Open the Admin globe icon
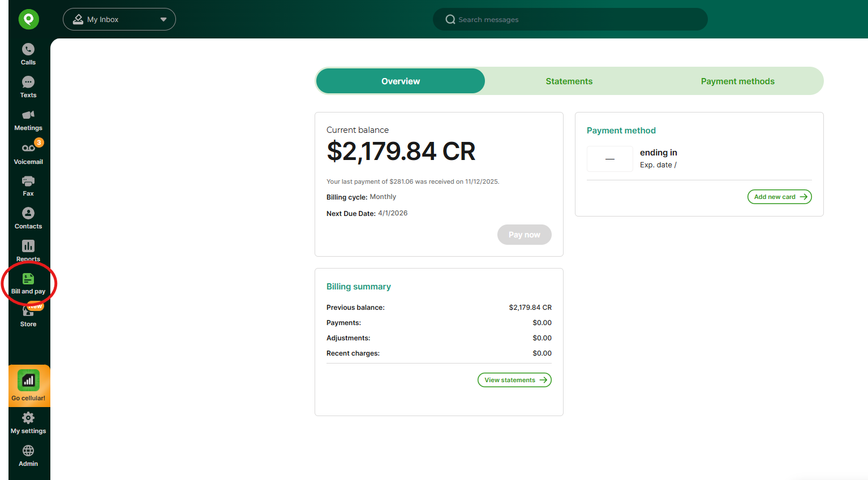Image resolution: width=868 pixels, height=480 pixels. (x=28, y=455)
